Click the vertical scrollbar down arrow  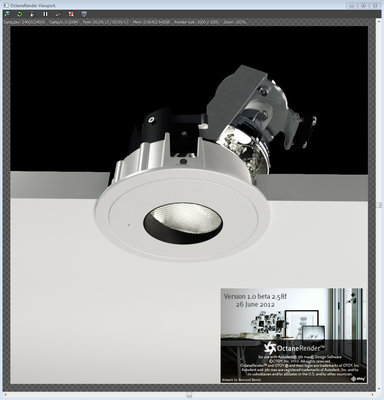coord(378,389)
